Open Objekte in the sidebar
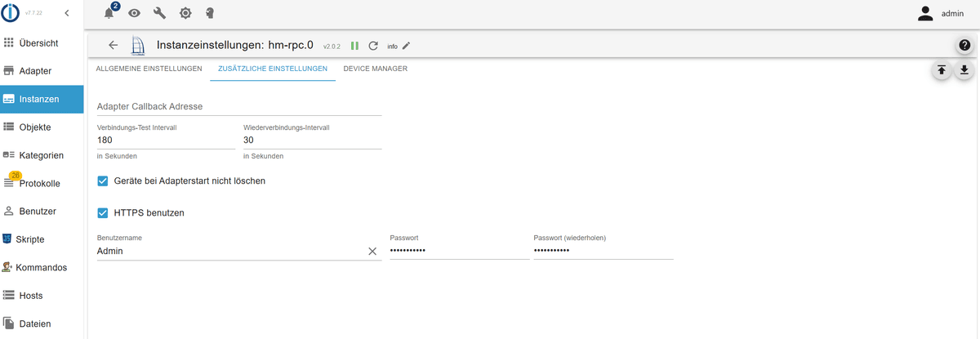 pos(42,127)
